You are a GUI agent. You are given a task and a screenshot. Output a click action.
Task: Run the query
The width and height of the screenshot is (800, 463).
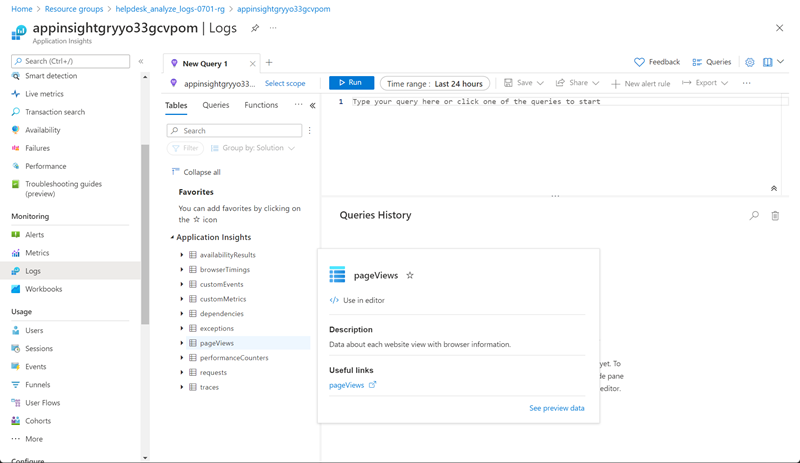[351, 83]
